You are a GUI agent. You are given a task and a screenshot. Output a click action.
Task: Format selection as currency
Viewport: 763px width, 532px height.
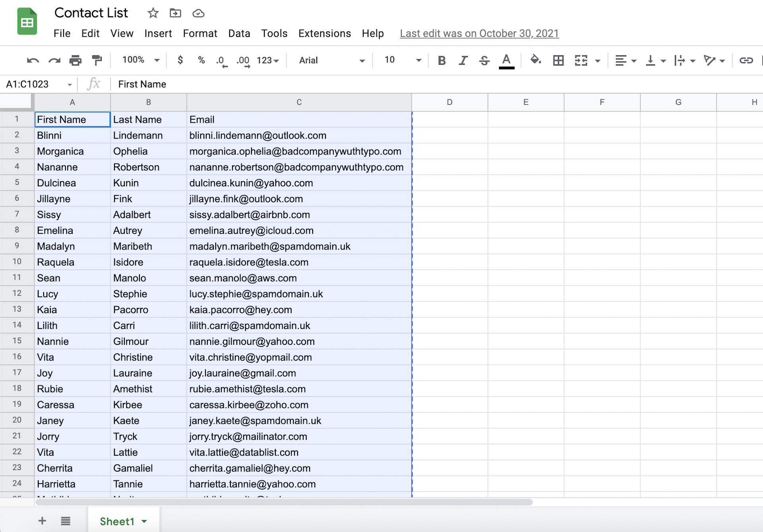click(180, 60)
